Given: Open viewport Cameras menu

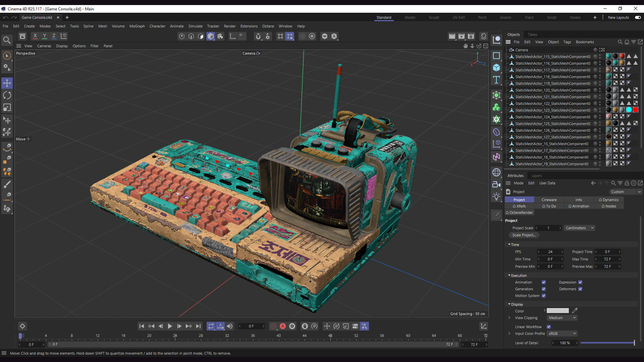Looking at the screenshot, I should pyautogui.click(x=44, y=46).
